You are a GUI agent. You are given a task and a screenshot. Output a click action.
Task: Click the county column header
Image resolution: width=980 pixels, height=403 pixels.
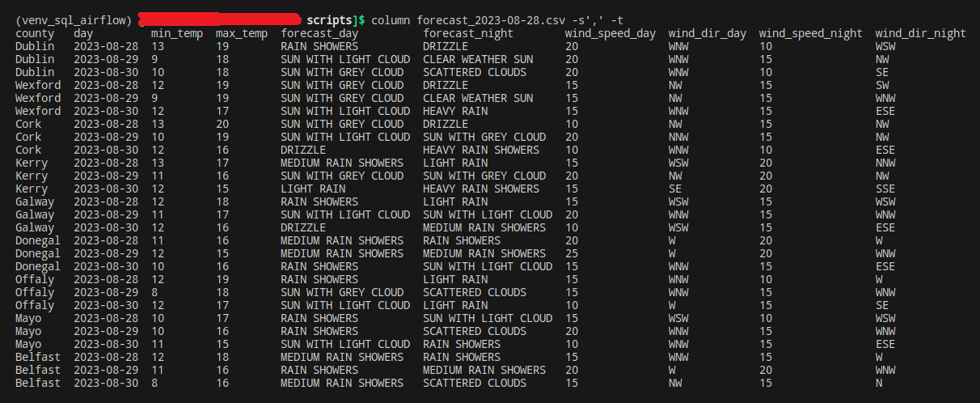tap(35, 33)
